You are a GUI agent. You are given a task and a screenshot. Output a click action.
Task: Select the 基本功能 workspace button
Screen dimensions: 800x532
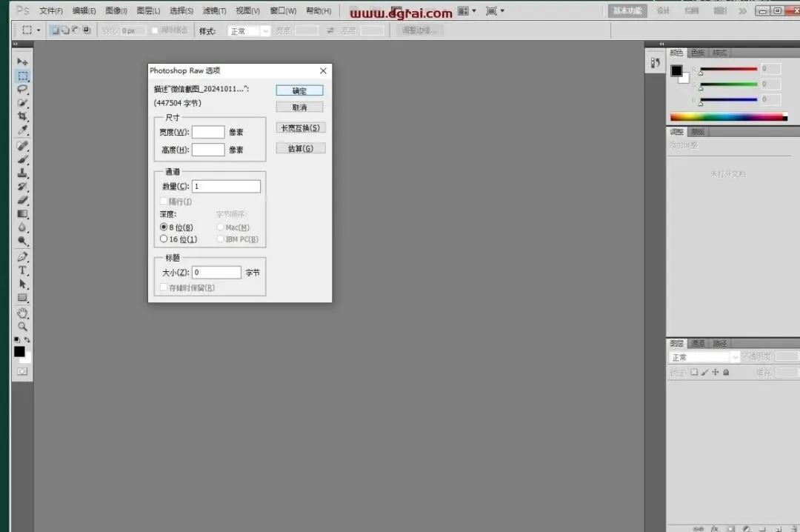click(627, 10)
